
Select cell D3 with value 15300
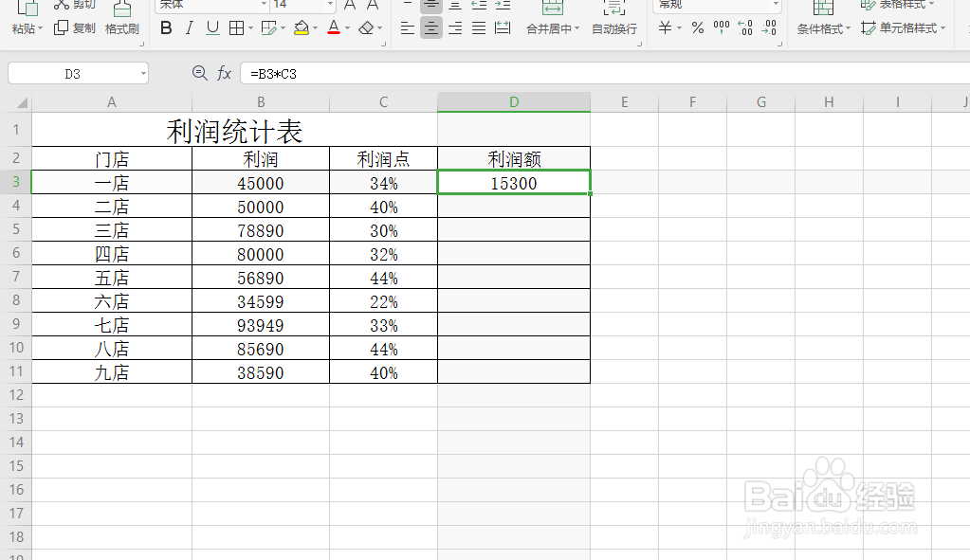[x=514, y=182]
